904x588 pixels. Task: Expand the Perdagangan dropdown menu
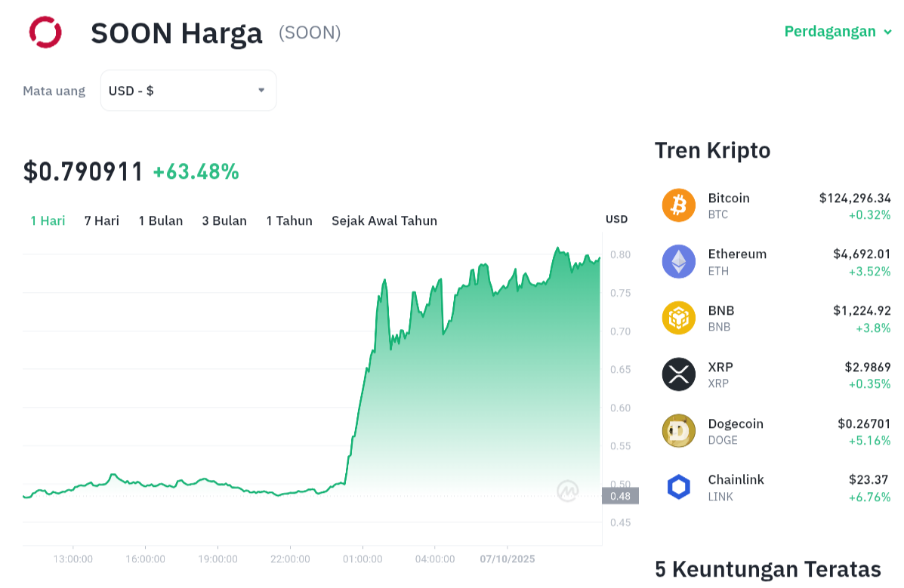point(838,32)
